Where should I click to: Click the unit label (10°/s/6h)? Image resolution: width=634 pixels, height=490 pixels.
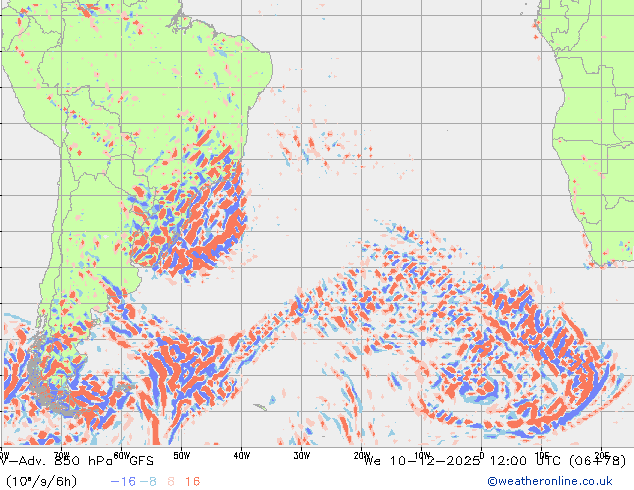41,482
